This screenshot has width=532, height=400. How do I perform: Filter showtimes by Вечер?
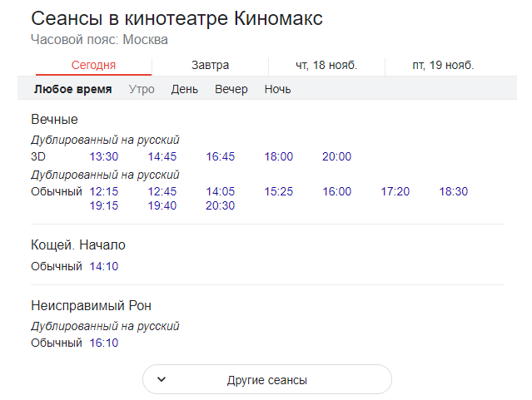[231, 89]
